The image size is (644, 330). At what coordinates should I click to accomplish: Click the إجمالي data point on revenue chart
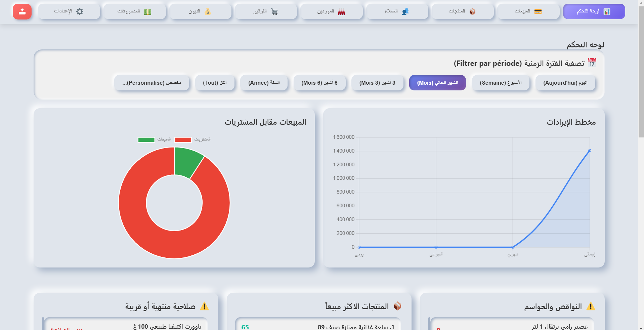(590, 151)
